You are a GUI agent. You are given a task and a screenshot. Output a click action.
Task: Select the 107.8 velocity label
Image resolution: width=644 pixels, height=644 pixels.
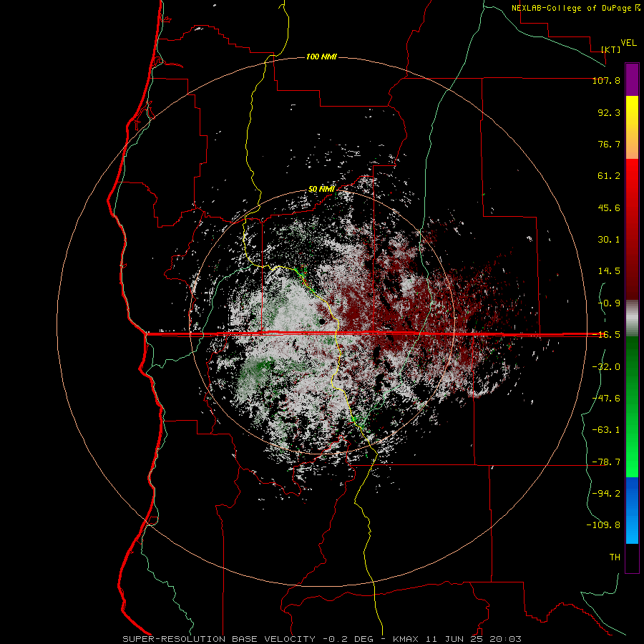(x=606, y=80)
